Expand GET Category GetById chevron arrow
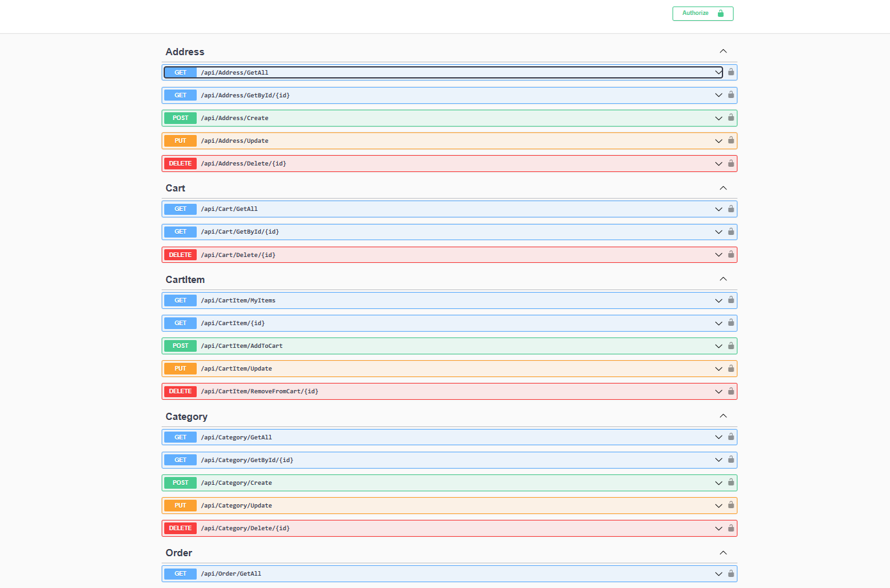 pos(719,460)
